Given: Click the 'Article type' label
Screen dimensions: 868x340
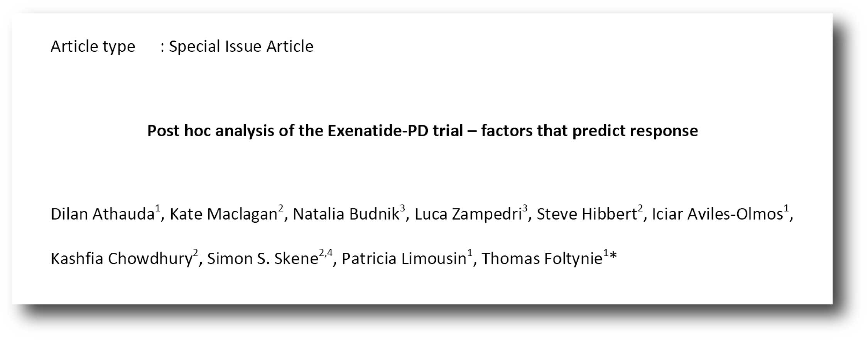Looking at the screenshot, I should pos(93,47).
